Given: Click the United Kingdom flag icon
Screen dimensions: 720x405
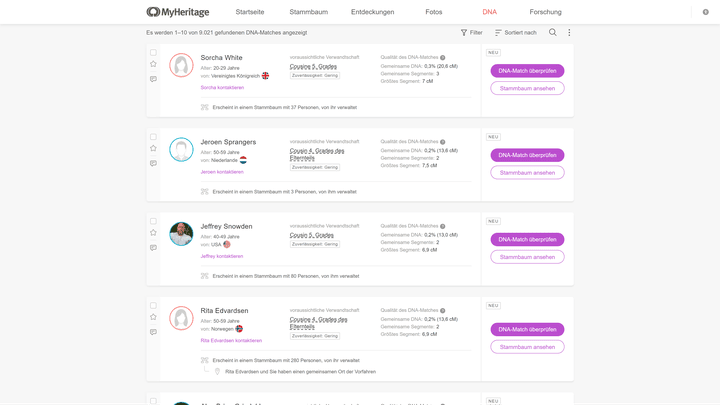Looking at the screenshot, I should [265, 76].
